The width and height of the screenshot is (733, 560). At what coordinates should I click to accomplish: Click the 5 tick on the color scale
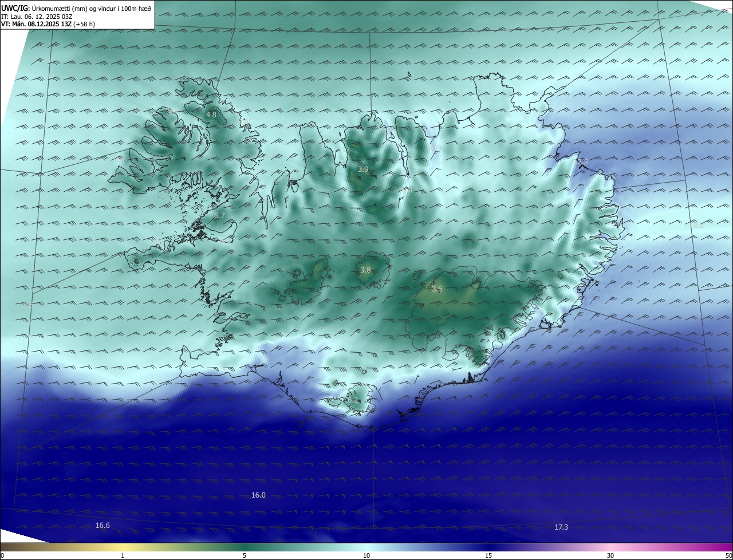245,555
